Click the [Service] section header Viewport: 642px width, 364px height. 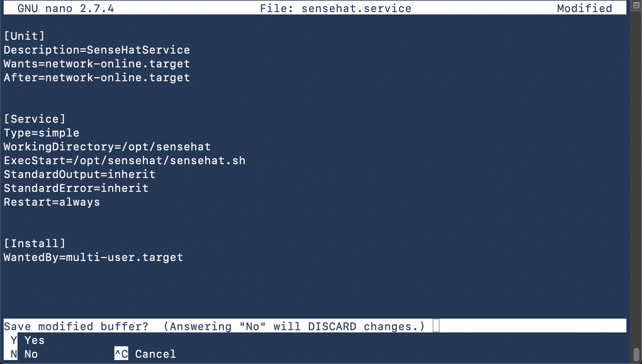35,119
